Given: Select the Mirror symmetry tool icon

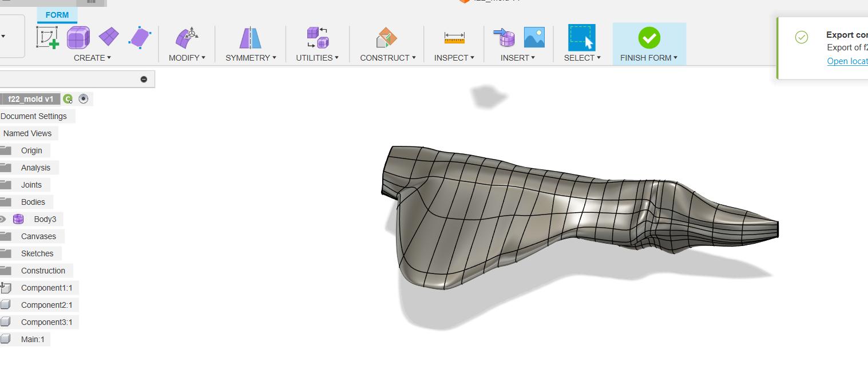Looking at the screenshot, I should [250, 38].
